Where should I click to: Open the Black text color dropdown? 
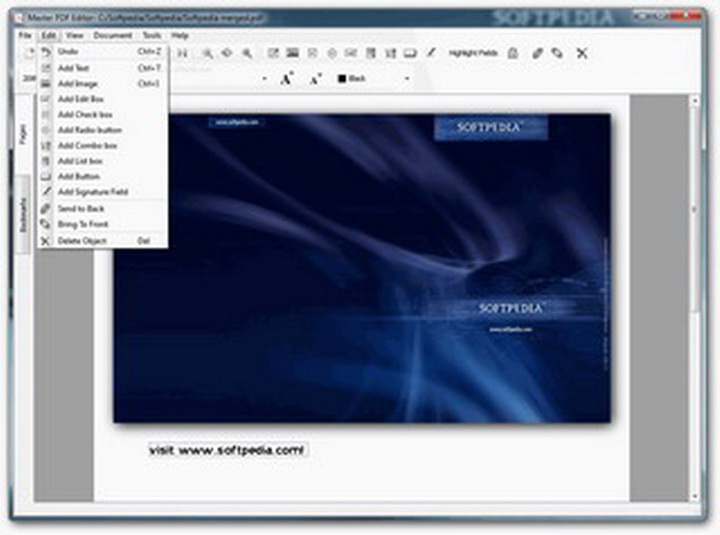coord(407,79)
